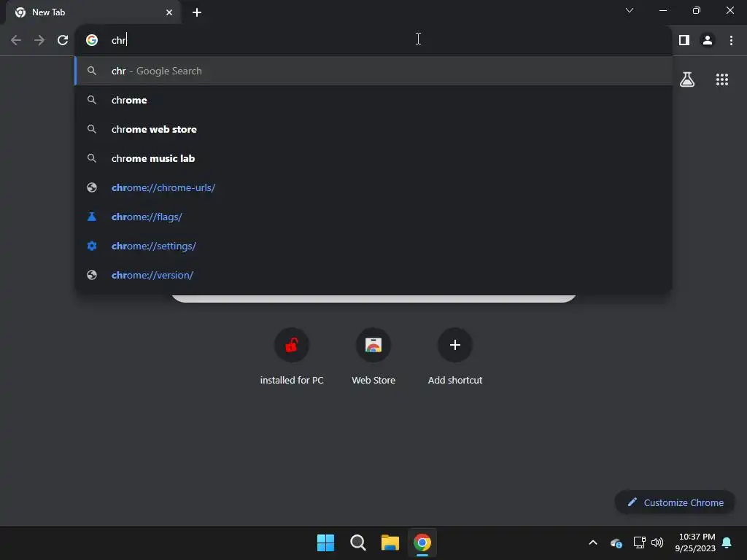The image size is (747, 560).
Task: Open Windows taskbar Search
Action: click(357, 542)
